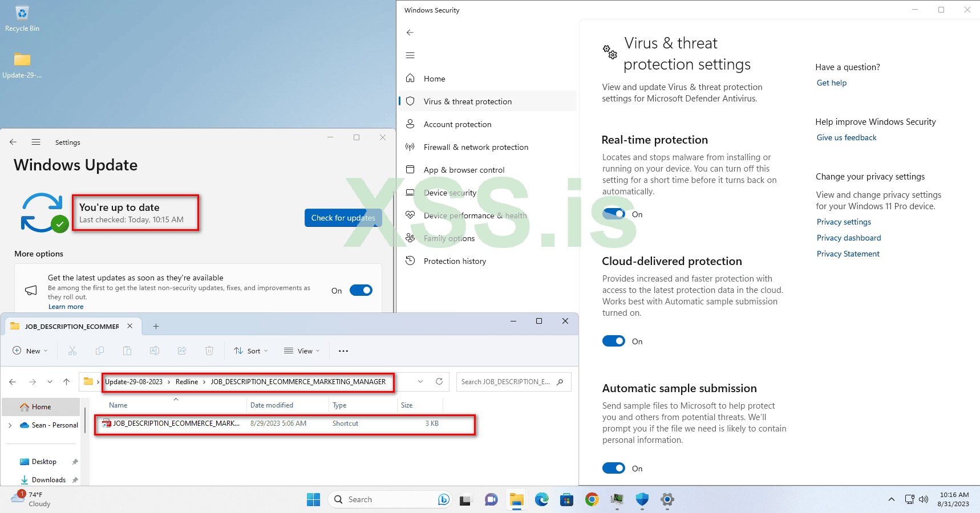This screenshot has width=980, height=513.
Task: Open Account protection in the sidebar
Action: click(487, 124)
